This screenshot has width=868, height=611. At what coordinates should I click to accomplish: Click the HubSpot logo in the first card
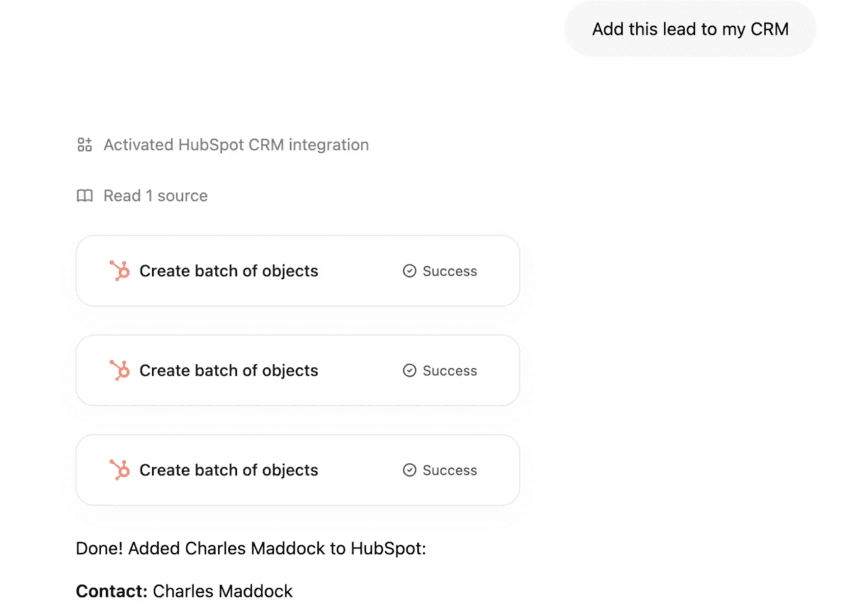pyautogui.click(x=120, y=271)
